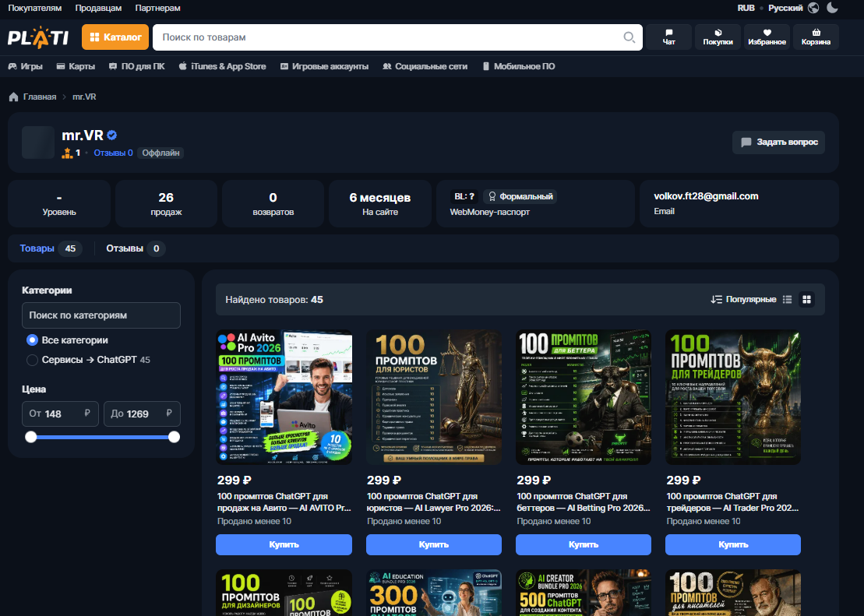Viewport: 864px width, 616px height.
Task: Switch to grid view icon
Action: 806,299
